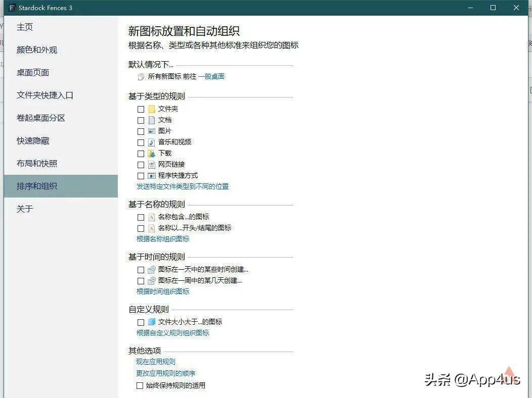
Task: Click the music note icon beside 音乐和视频
Action: click(x=152, y=142)
